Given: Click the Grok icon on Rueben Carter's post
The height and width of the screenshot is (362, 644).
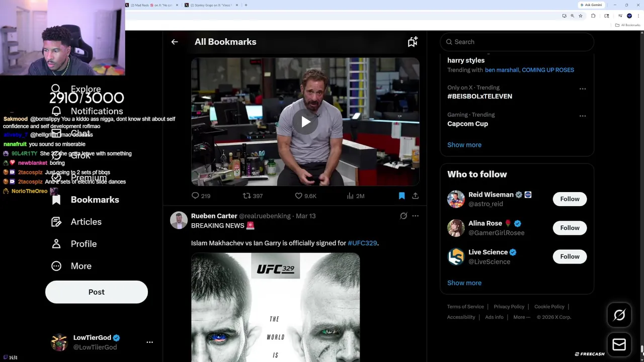Looking at the screenshot, I should 404,216.
